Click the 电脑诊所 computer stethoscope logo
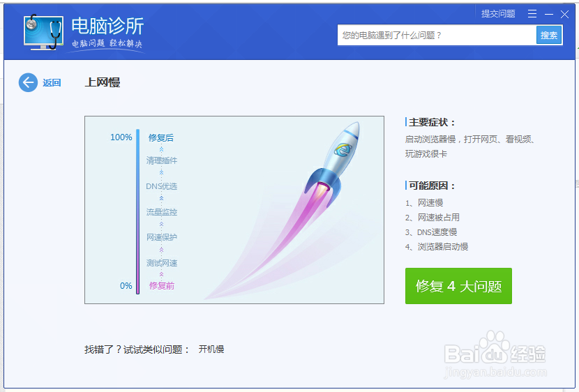The height and width of the screenshot is (392, 579). (43, 32)
